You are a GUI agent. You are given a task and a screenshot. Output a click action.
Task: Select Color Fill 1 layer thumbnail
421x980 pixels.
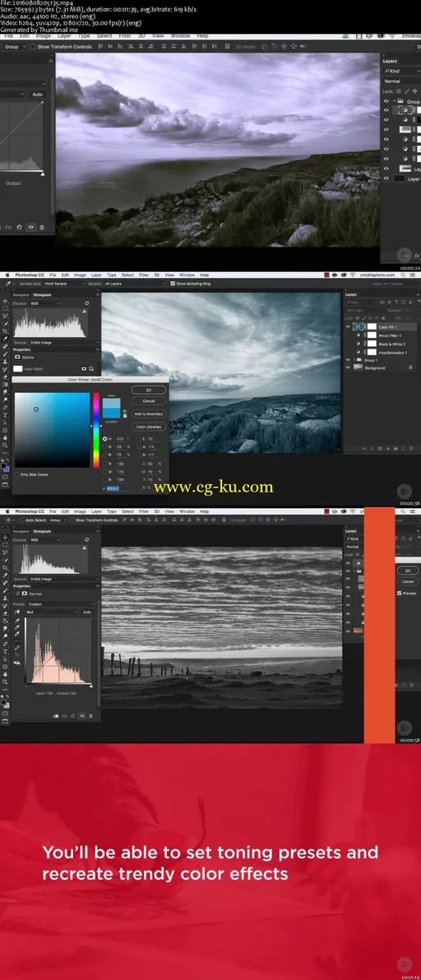point(359,326)
